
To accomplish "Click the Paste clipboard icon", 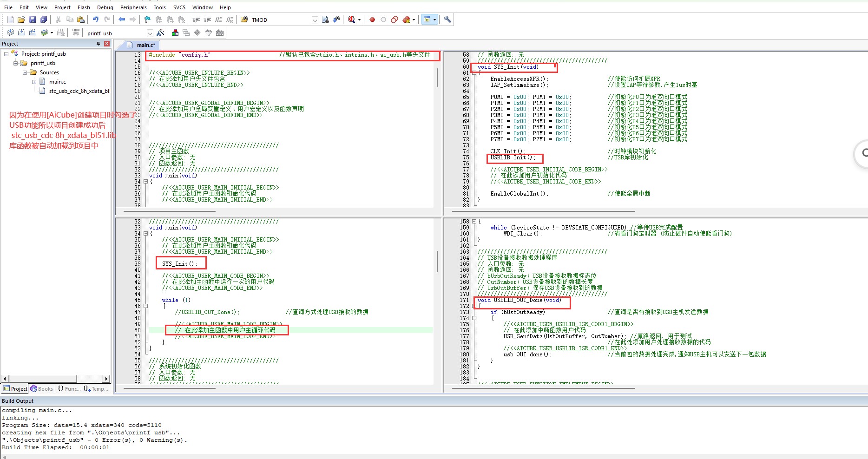I will pos(81,20).
